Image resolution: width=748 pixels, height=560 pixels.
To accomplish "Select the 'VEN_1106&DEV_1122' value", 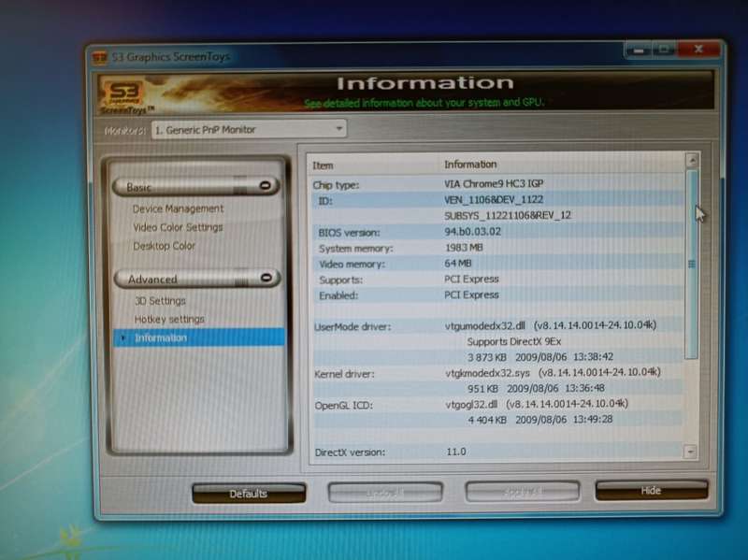I will click(x=494, y=199).
